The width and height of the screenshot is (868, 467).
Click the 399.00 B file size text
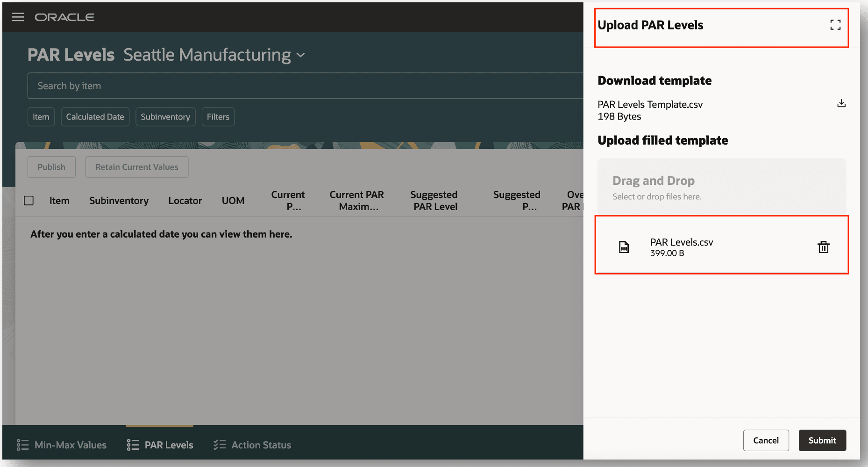(x=667, y=253)
